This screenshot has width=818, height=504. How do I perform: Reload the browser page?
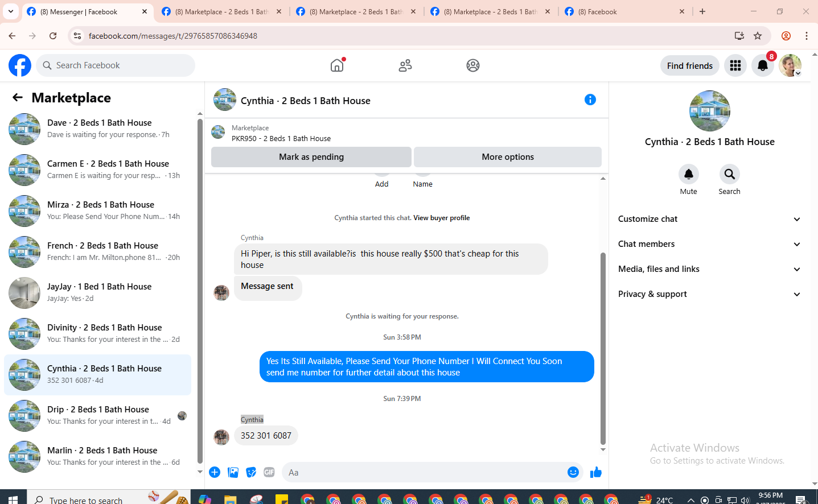(53, 36)
